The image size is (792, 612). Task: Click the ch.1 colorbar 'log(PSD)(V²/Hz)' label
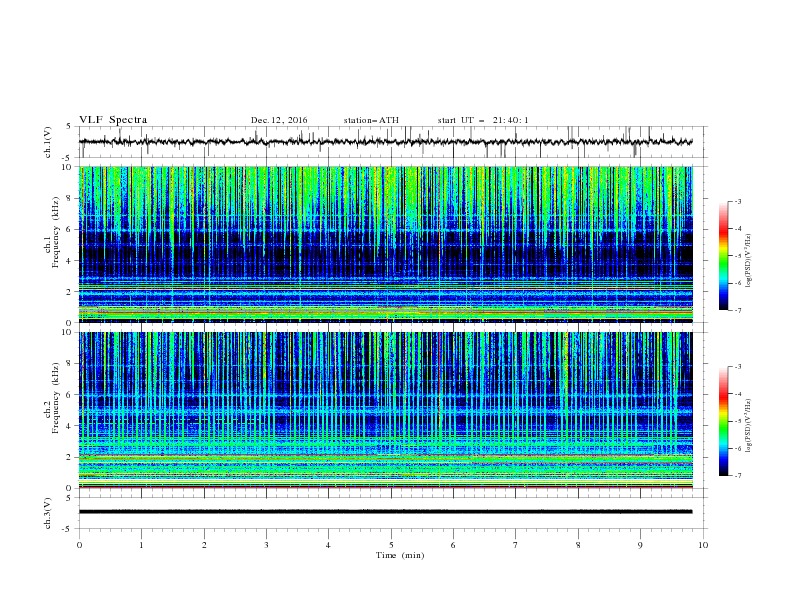pos(749,261)
